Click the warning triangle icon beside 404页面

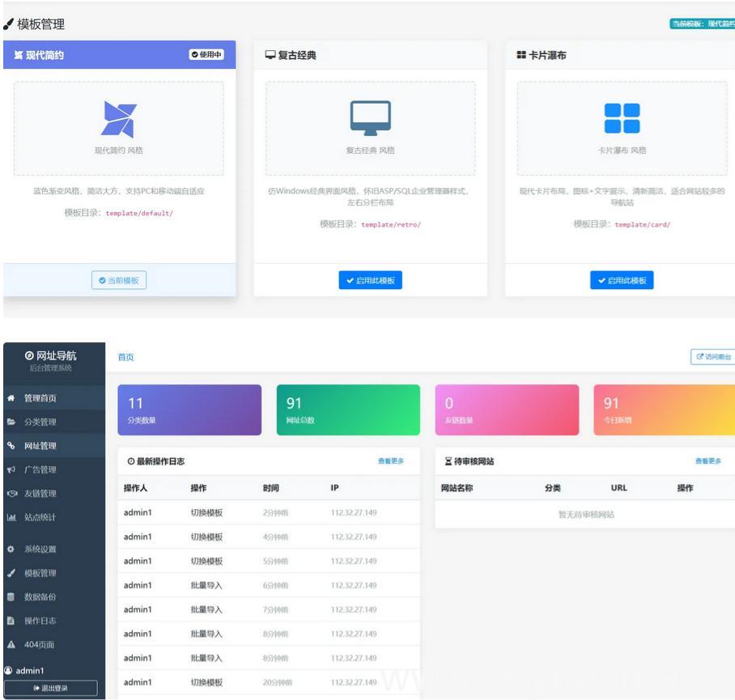tap(11, 645)
